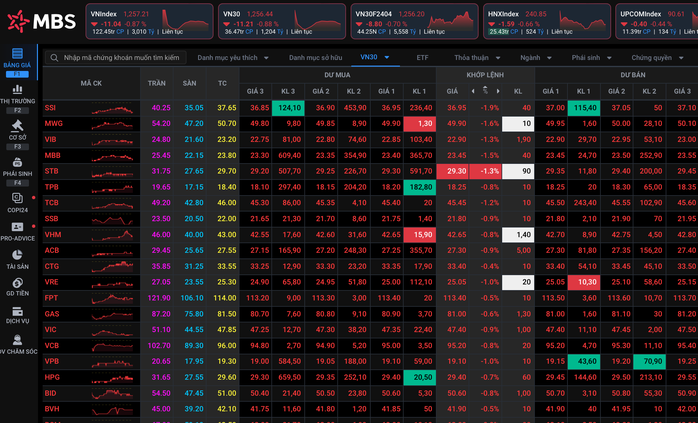
Task: Sort by SÀN column header
Action: (189, 83)
